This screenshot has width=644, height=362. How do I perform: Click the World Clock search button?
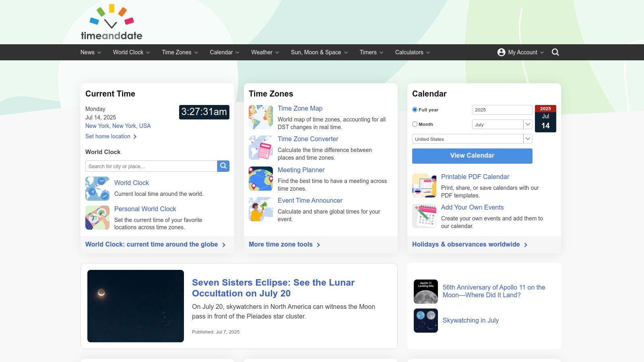click(x=223, y=166)
